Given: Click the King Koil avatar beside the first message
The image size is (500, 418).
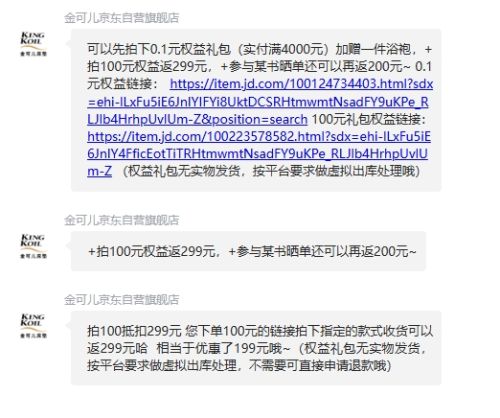Looking at the screenshot, I should 33,44.
